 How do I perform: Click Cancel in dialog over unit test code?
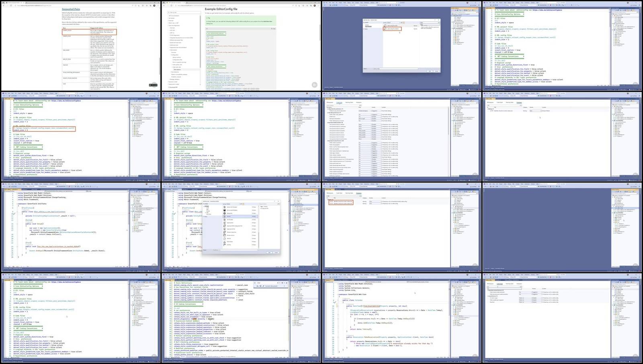[276, 252]
